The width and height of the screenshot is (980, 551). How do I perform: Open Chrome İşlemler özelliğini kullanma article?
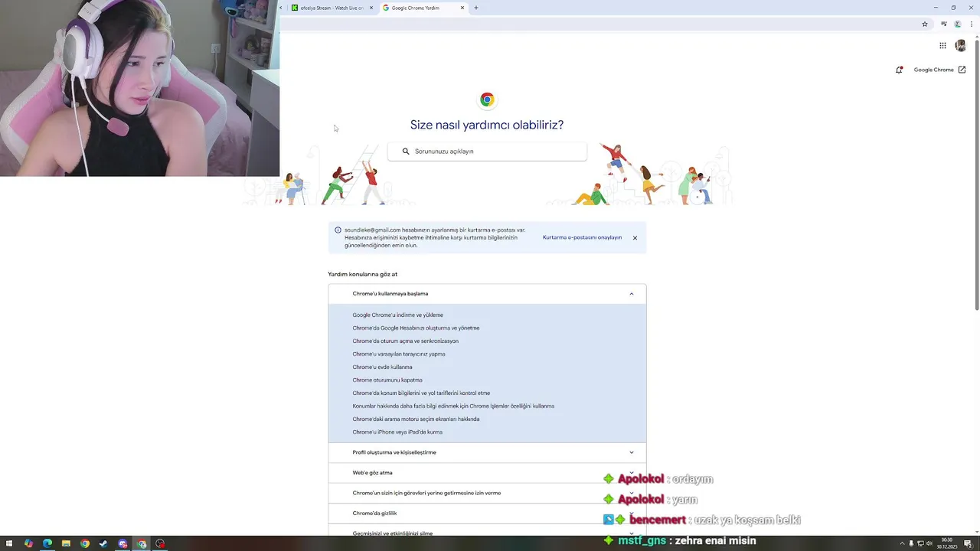tap(453, 406)
